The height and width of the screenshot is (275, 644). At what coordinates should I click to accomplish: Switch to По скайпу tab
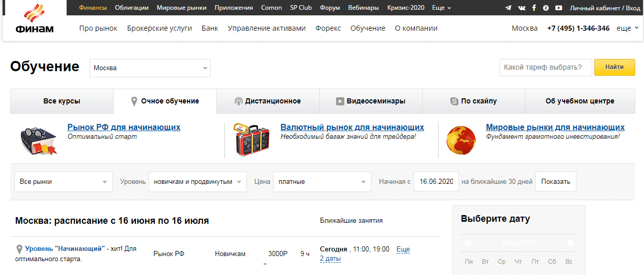(474, 101)
